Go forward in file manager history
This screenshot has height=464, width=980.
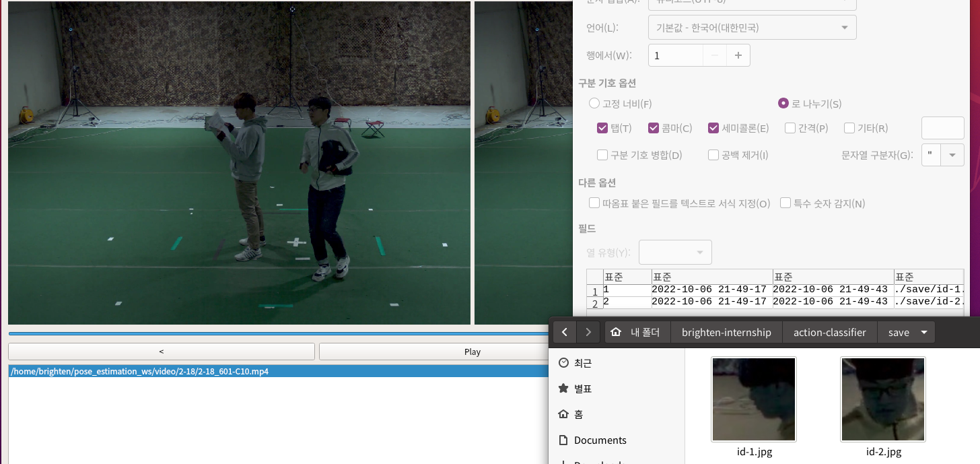(x=588, y=332)
